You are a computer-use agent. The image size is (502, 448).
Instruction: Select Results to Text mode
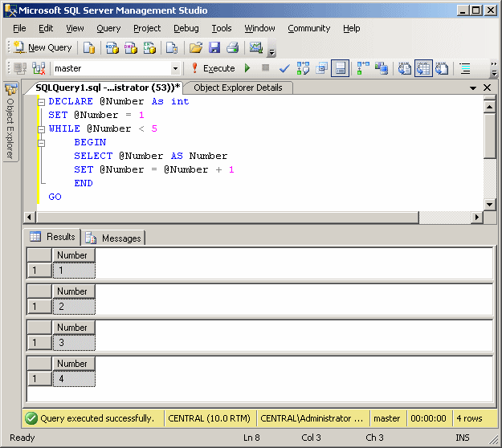(405, 68)
